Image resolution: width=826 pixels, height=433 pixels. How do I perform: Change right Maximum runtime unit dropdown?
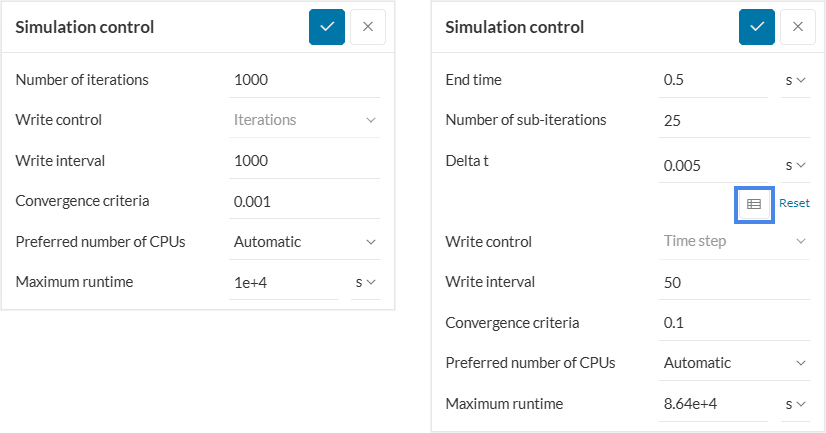pos(795,404)
